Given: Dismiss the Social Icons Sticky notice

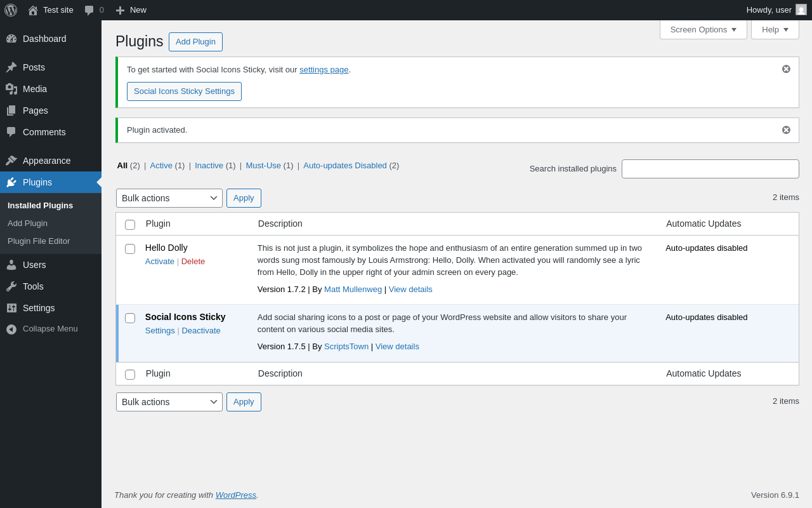Looking at the screenshot, I should pos(786,69).
